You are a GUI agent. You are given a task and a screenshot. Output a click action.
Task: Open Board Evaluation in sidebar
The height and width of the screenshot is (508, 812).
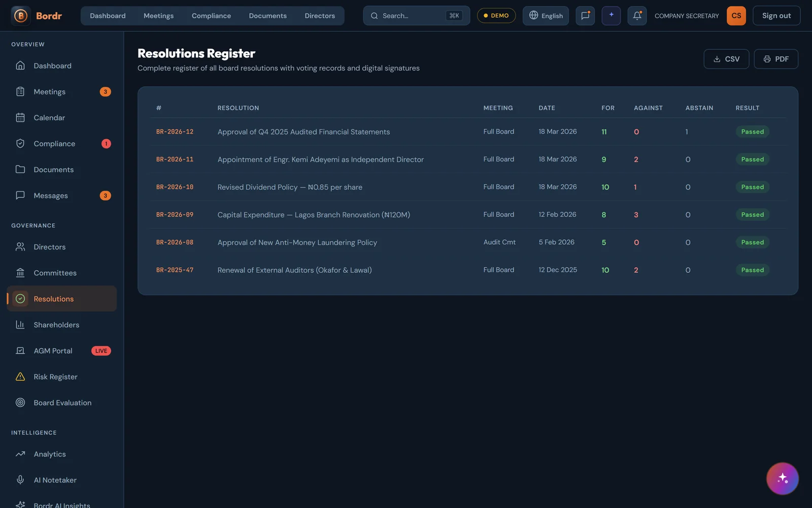[x=61, y=402]
